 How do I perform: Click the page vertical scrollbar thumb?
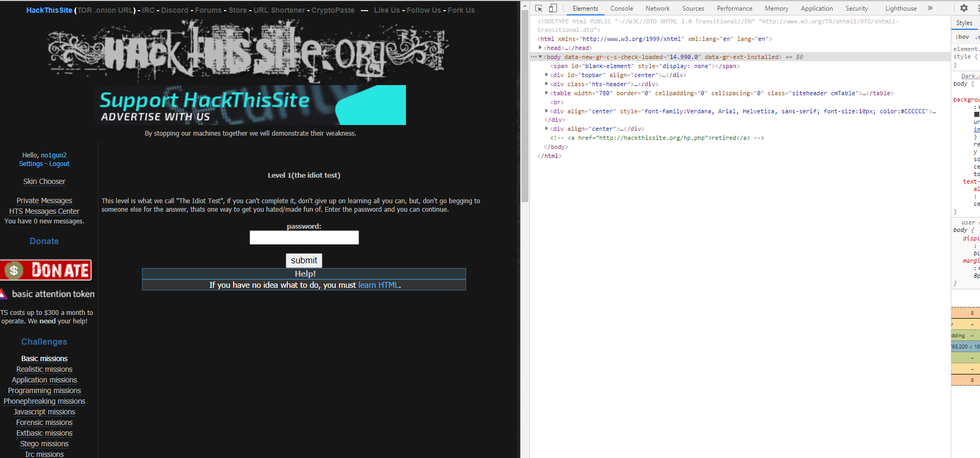pos(525,106)
